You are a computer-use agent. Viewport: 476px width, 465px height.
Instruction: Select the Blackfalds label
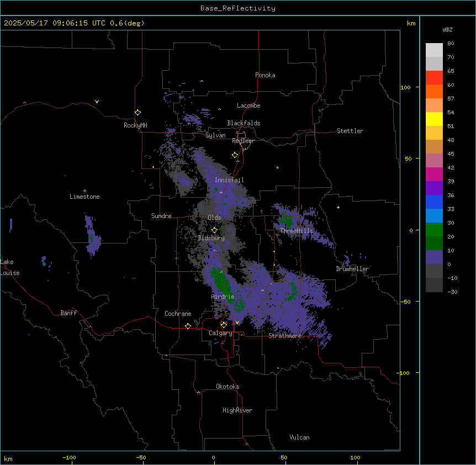244,123
